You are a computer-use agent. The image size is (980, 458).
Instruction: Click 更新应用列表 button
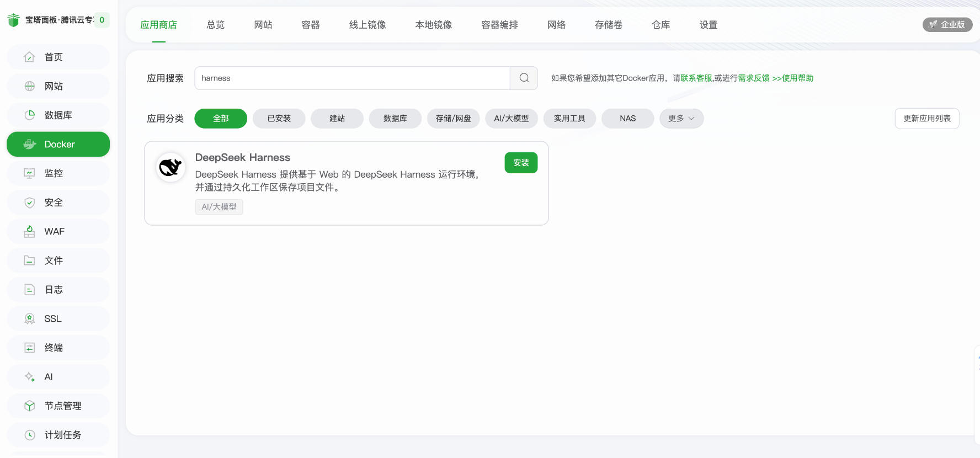927,118
